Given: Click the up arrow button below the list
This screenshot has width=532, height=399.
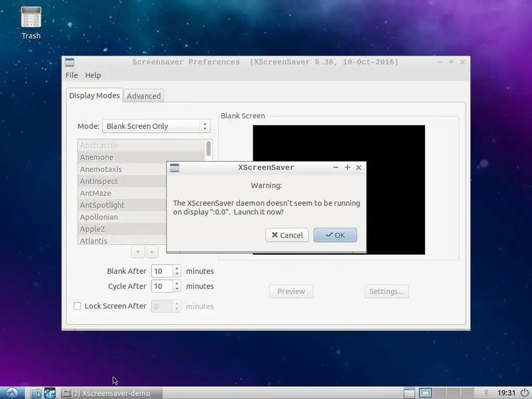Looking at the screenshot, I should (152, 252).
